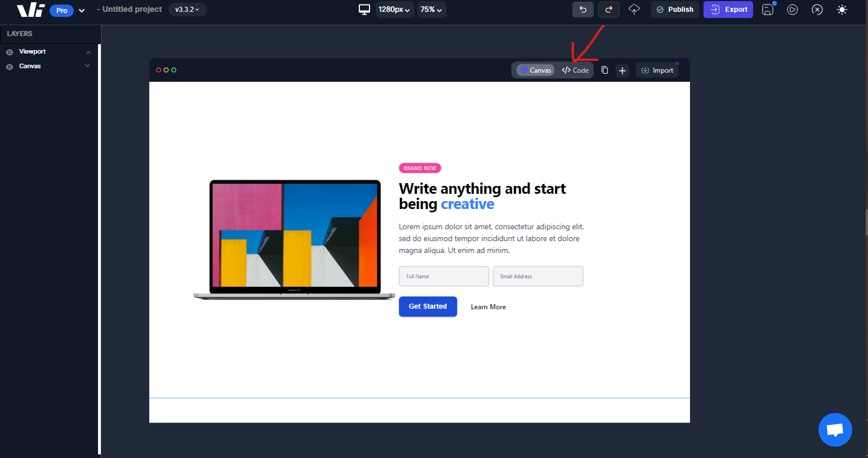Collapse the Viewport layer chevron
This screenshot has width=868, height=458.
tap(88, 52)
